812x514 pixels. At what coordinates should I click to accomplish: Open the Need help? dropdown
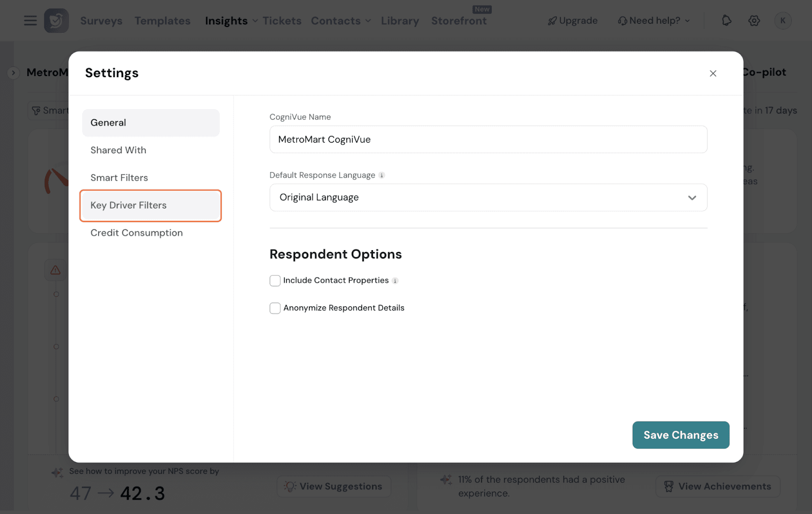tap(654, 21)
